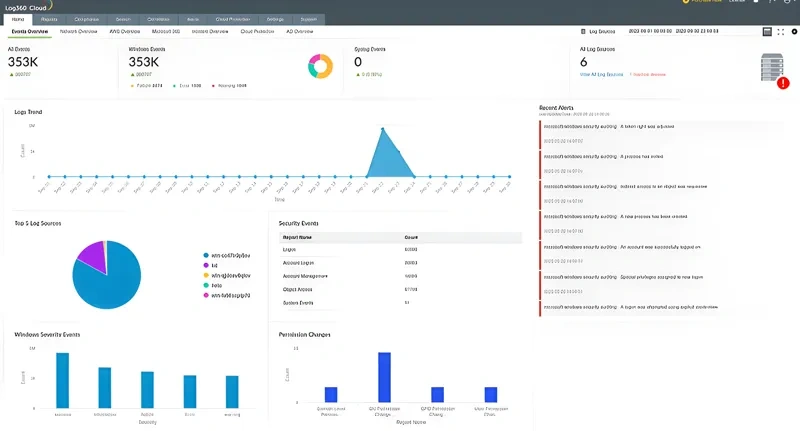The image size is (800, 431).
Task: Click the user account icon in header
Action: pos(789,2)
